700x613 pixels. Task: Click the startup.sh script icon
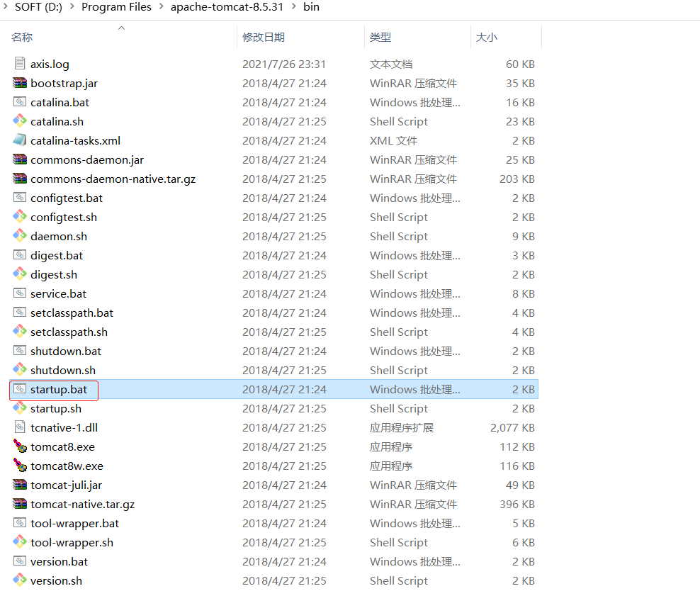[x=20, y=407]
